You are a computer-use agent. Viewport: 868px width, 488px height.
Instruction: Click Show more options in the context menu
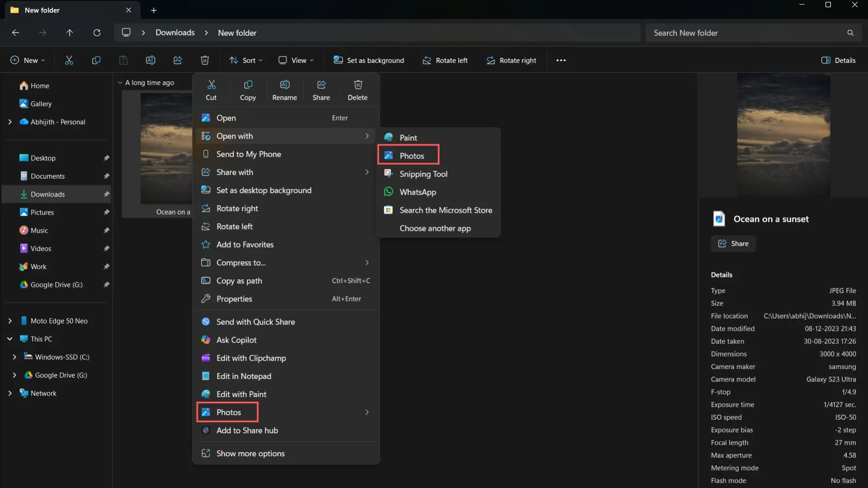[x=250, y=453]
